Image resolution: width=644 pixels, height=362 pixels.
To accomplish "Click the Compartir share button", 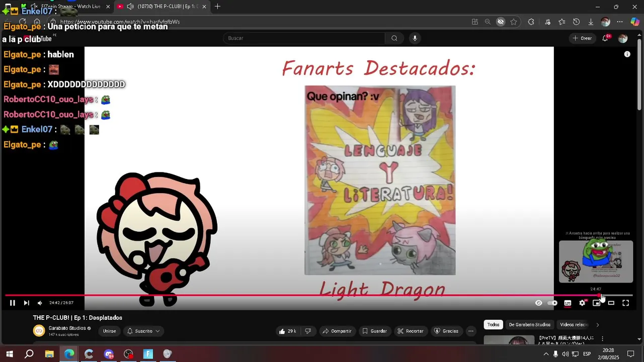I will 337,331.
